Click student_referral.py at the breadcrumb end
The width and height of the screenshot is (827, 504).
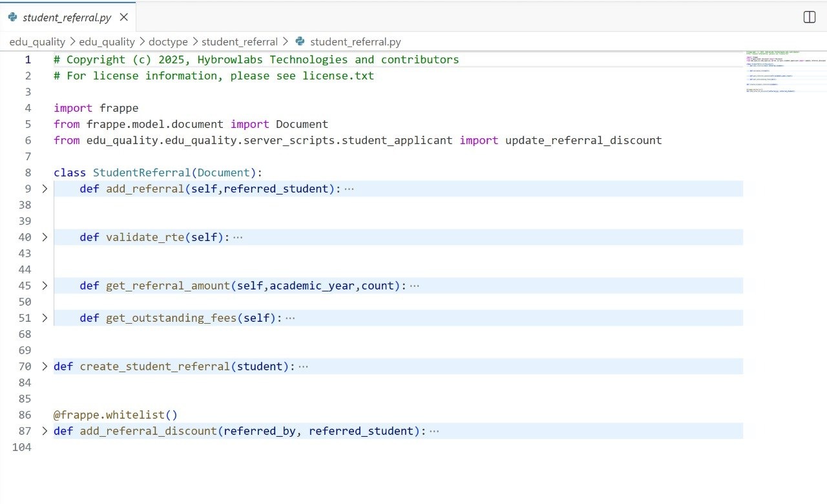tap(357, 41)
